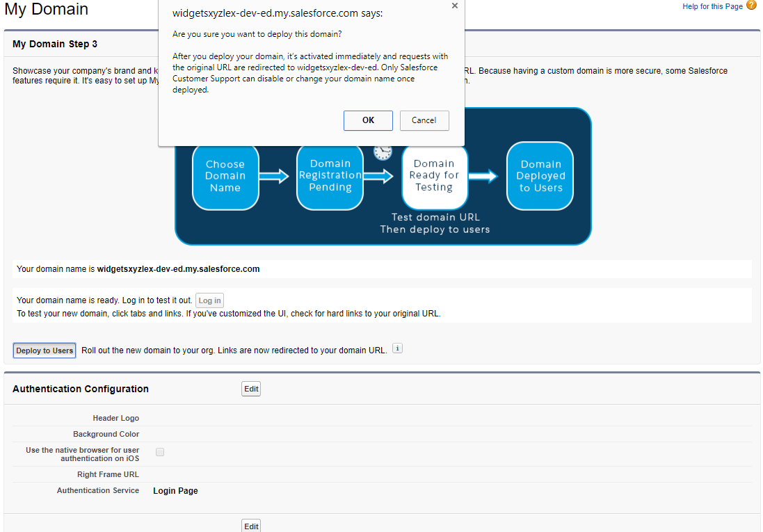Screen dimensions: 763x532
Task: Click the Deploy to Users button
Action: (45, 350)
